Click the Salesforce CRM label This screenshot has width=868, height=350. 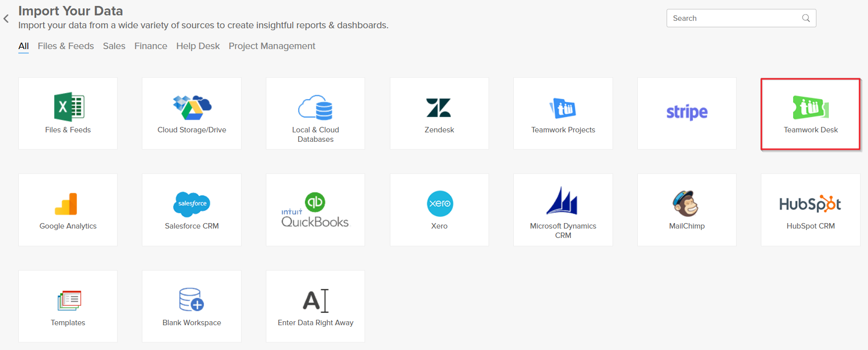pyautogui.click(x=192, y=226)
